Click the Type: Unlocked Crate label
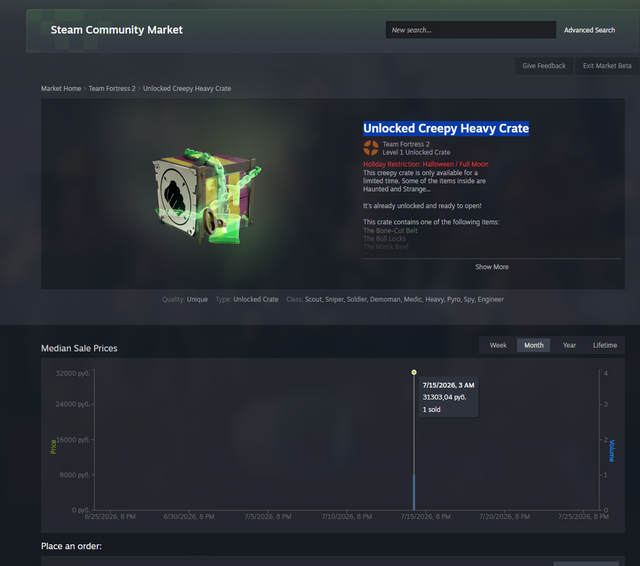Viewport: 640px width, 566px height. [247, 300]
